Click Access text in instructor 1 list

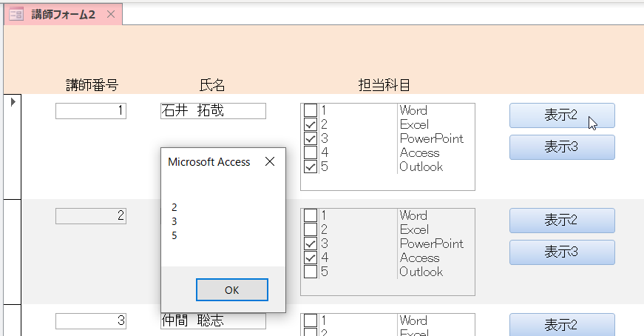[420, 152]
